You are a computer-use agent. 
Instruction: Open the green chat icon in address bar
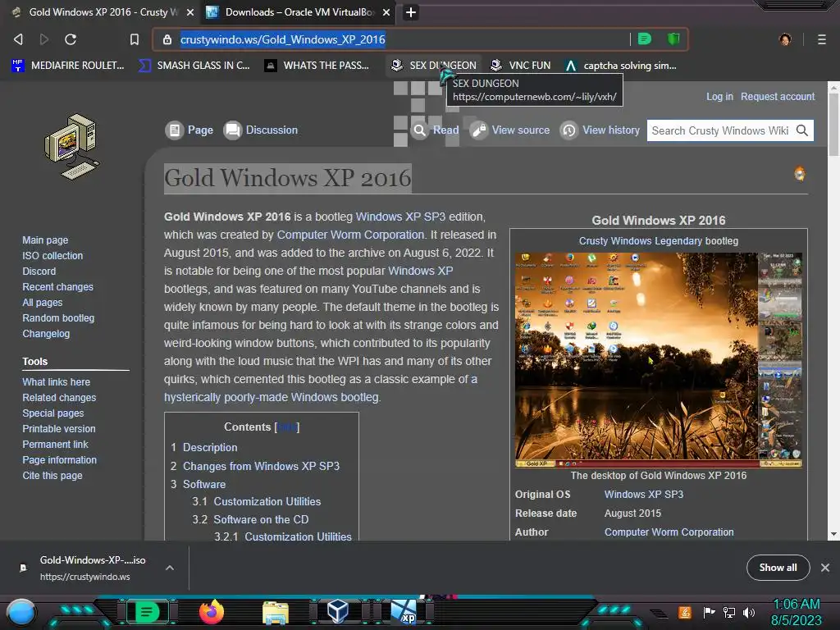[645, 39]
